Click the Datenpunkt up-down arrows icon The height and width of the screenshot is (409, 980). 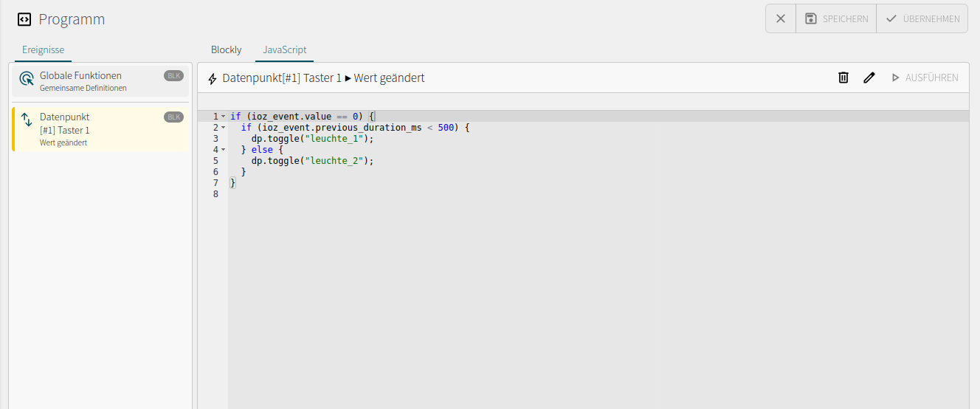27,120
